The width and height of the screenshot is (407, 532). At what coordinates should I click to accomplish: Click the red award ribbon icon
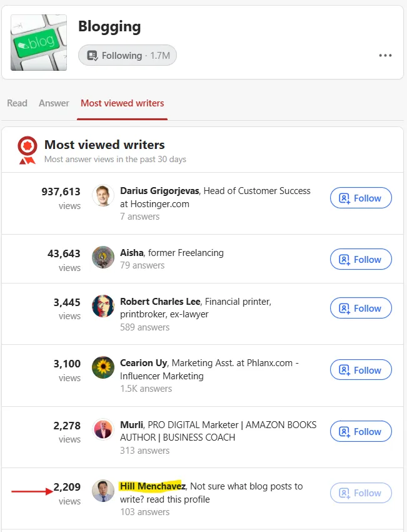28,150
